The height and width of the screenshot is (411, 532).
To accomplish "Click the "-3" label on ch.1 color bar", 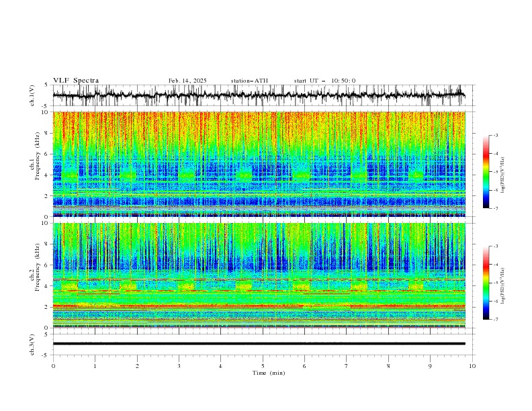I will click(x=496, y=135).
